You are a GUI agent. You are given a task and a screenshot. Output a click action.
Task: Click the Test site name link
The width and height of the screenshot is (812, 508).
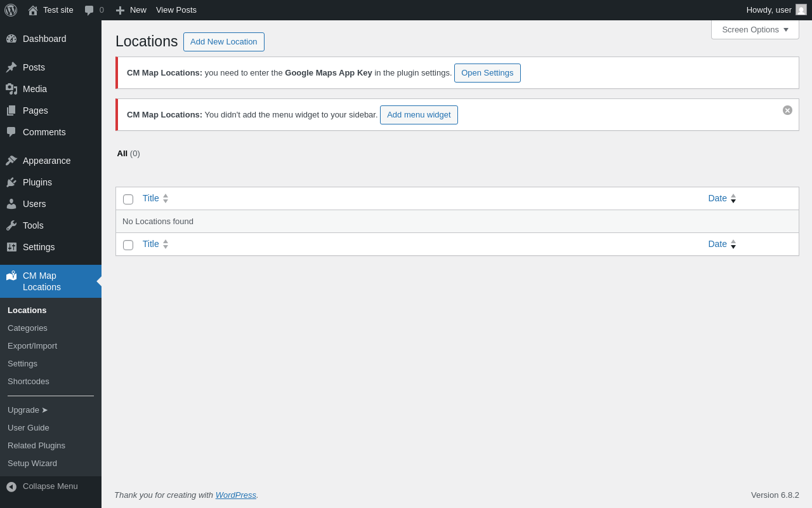(58, 10)
